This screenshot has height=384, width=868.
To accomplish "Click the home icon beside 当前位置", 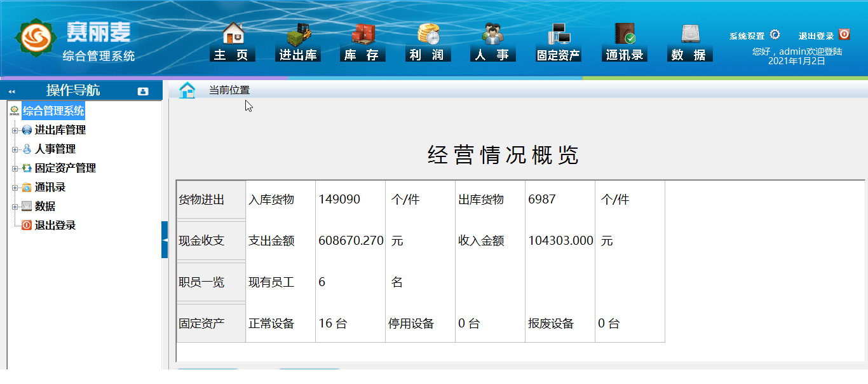I will coord(187,90).
